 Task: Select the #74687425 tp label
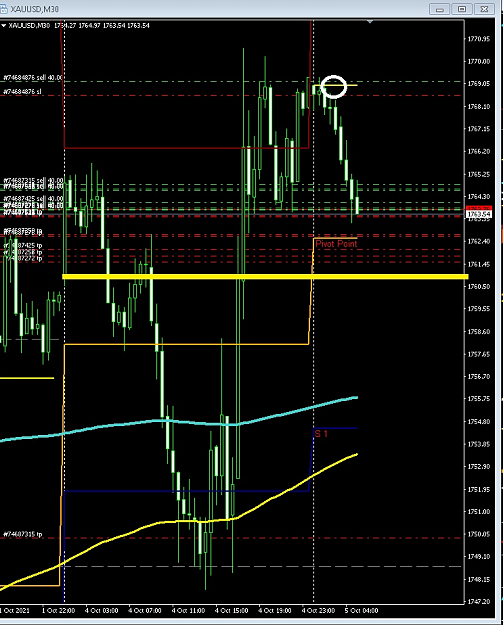[23, 245]
